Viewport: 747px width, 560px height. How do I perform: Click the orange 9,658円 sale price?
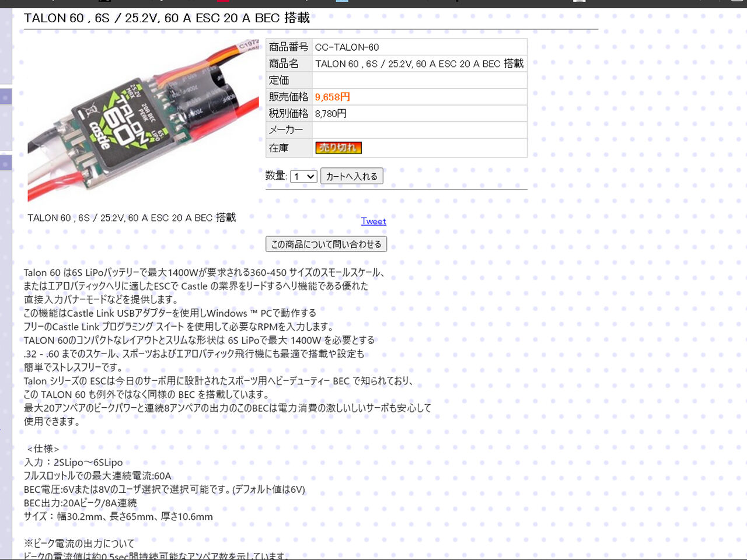[333, 97]
